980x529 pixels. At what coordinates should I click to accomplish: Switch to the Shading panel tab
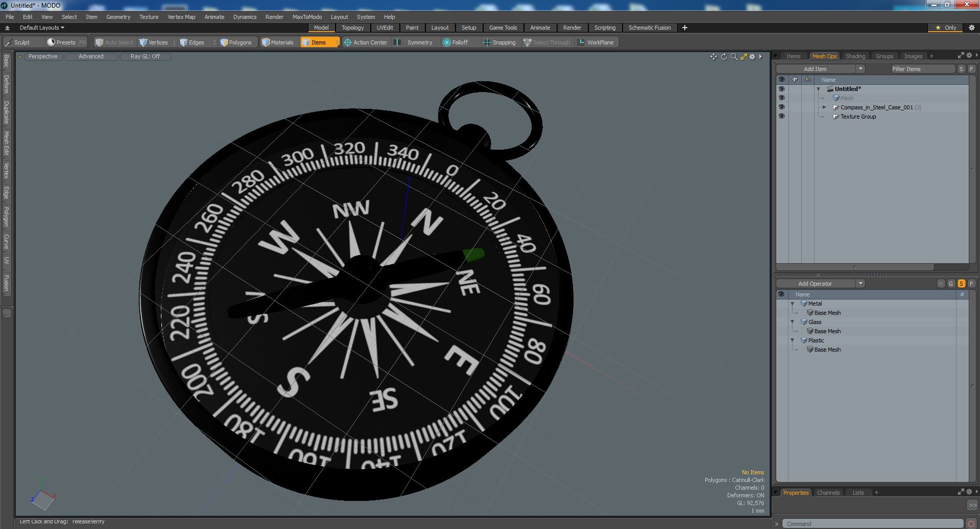(855, 56)
